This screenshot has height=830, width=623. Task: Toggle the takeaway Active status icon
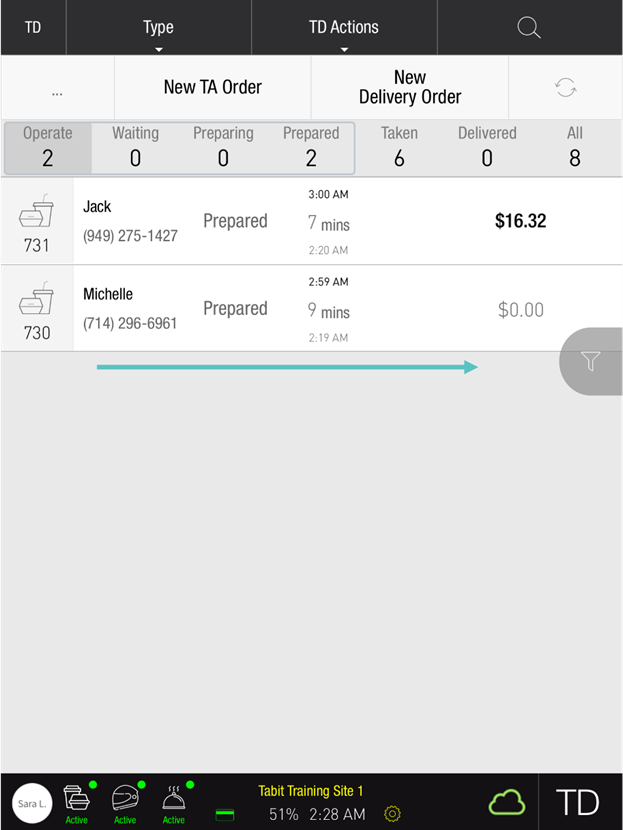[x=77, y=802]
